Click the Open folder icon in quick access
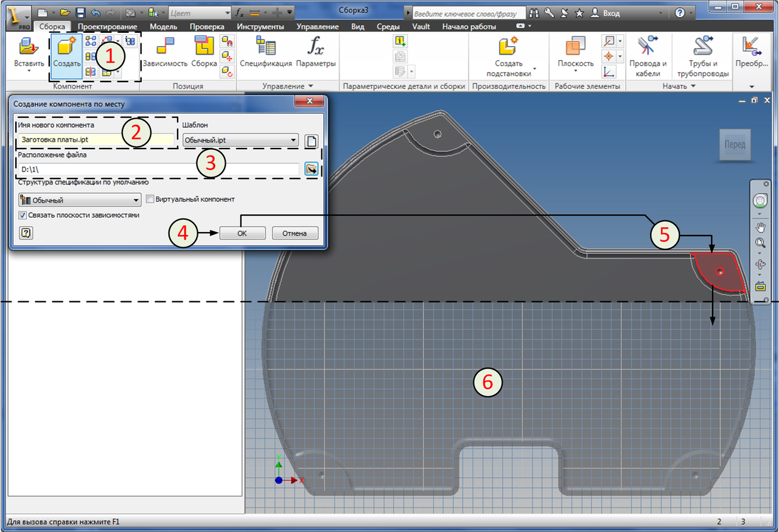The image size is (779, 532). (65, 12)
